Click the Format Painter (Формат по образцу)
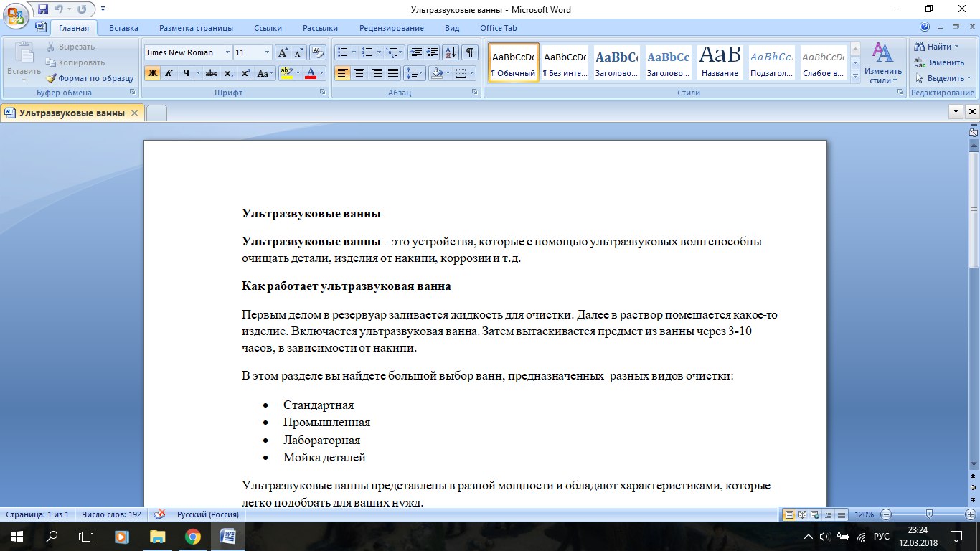 click(90, 78)
